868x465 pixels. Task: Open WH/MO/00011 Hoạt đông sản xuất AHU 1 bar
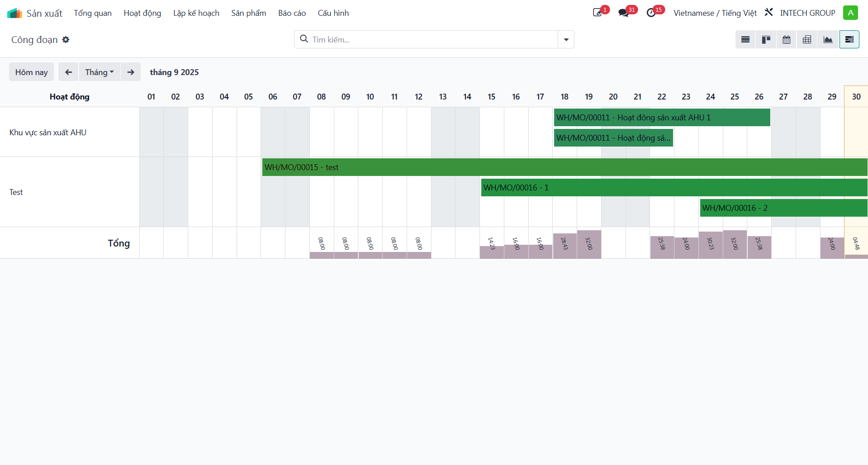[x=662, y=118]
